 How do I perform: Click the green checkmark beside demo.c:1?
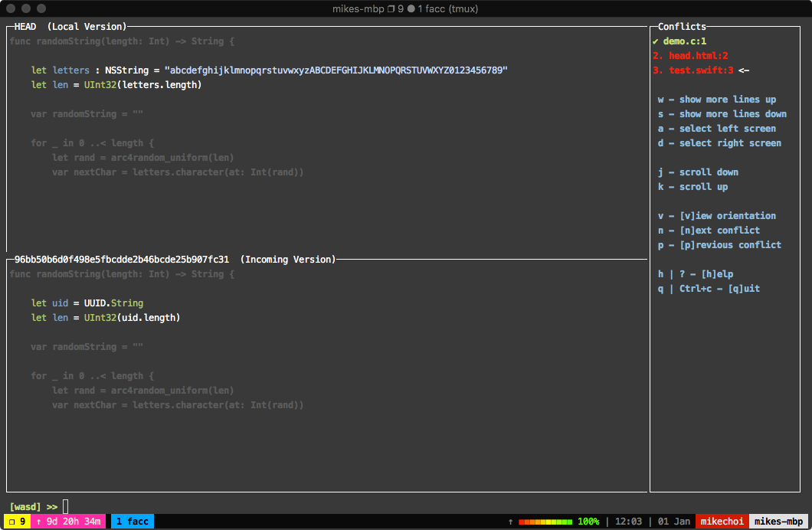pos(656,41)
